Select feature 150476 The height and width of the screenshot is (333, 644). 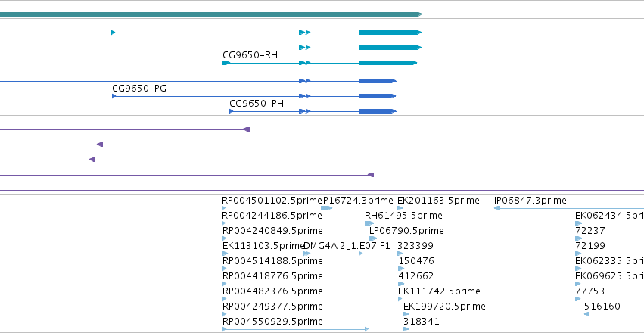[416, 261]
